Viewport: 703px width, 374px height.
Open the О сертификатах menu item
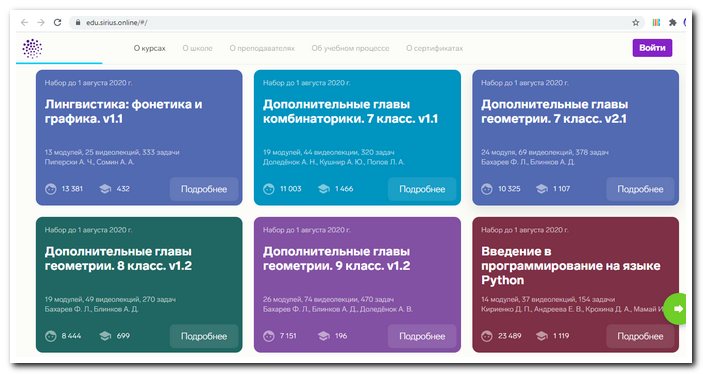[434, 48]
